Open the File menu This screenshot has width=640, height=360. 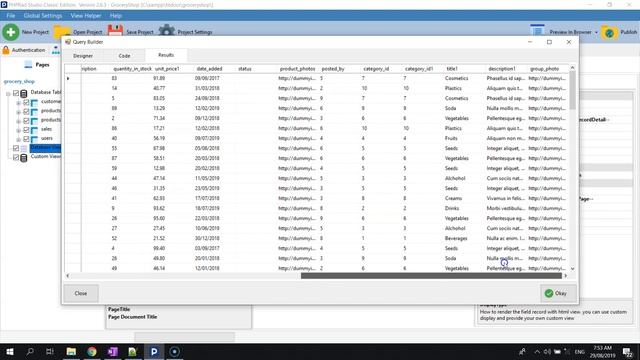(11, 16)
